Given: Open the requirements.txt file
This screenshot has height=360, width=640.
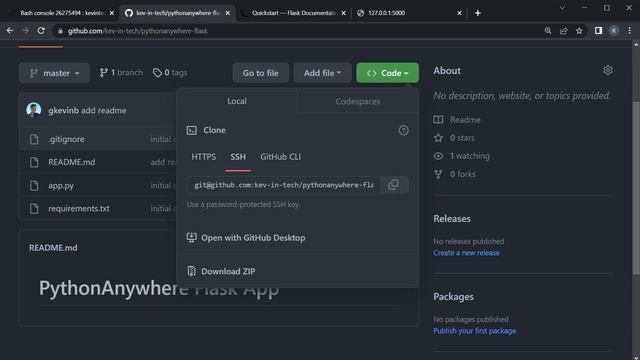Looking at the screenshot, I should tap(79, 209).
